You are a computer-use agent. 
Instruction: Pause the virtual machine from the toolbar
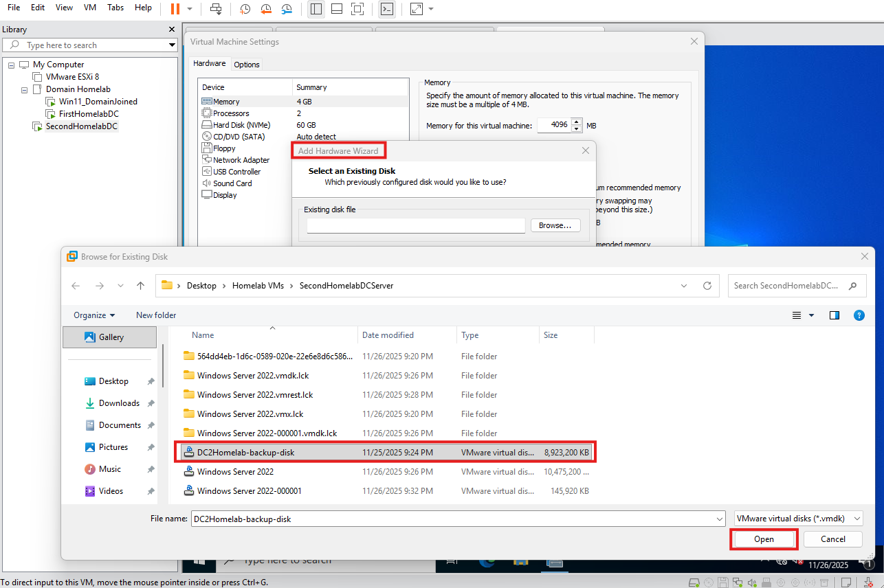tap(175, 9)
